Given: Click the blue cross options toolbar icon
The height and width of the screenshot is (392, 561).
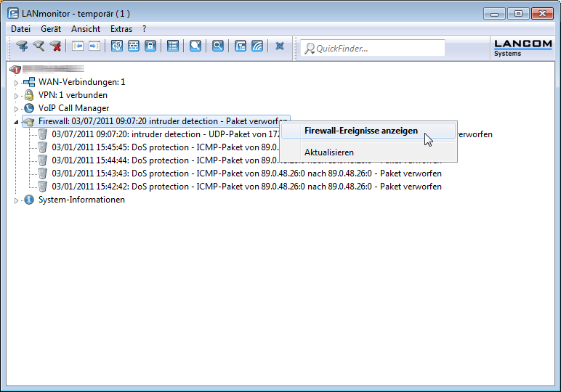Looking at the screenshot, I should (280, 46).
